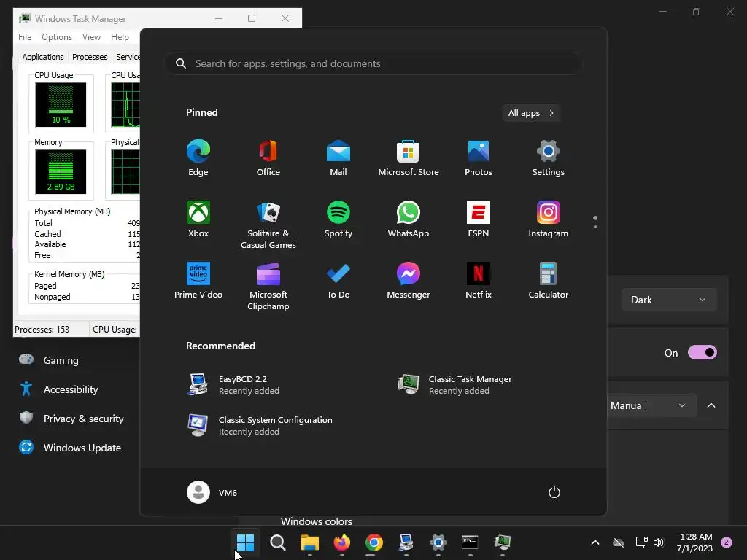Click Memory gauge showing 2.89 GB
Image resolution: width=747 pixels, height=560 pixels.
[x=61, y=171]
